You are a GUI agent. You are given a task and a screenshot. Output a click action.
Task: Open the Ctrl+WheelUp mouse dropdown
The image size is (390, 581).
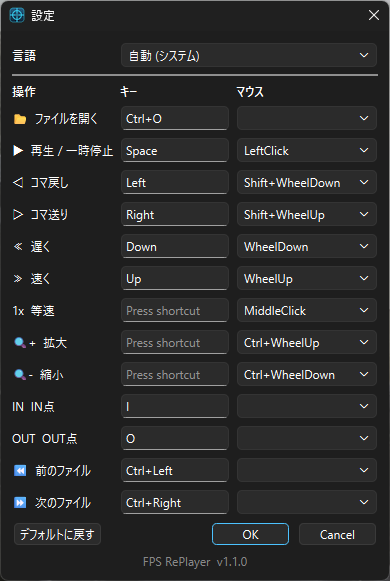coord(307,342)
